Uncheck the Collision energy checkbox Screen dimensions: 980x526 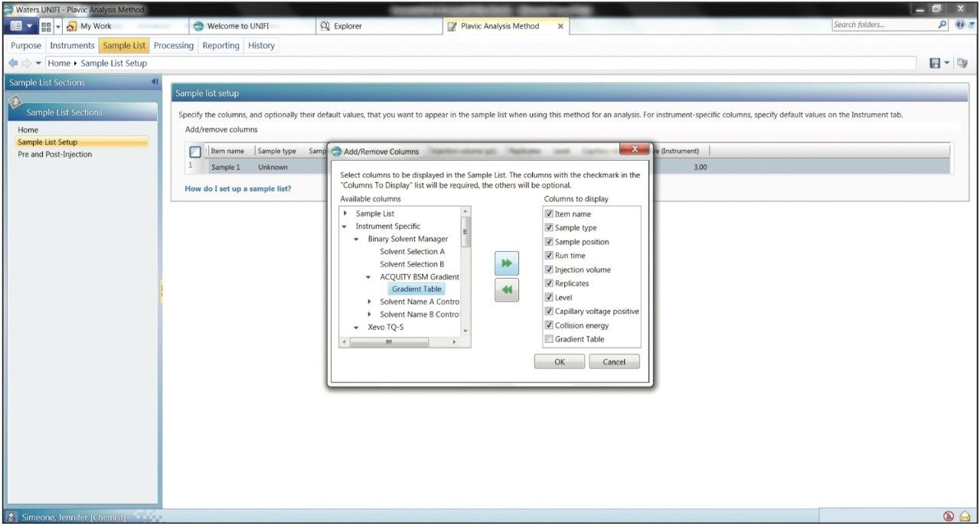click(x=549, y=325)
